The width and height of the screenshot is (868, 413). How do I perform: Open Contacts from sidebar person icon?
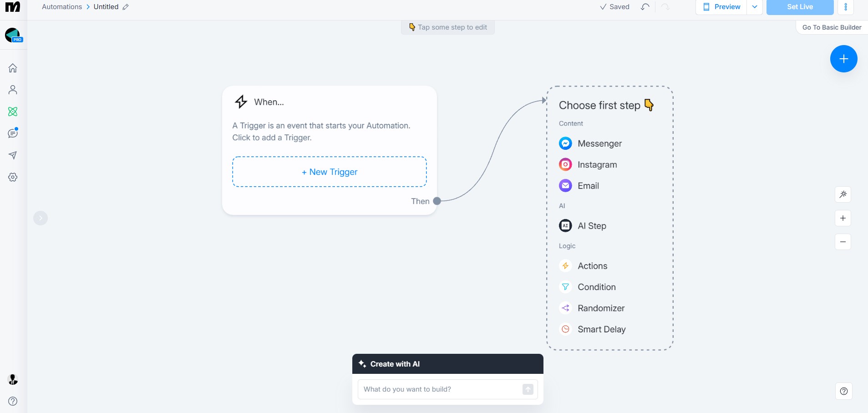[13, 90]
